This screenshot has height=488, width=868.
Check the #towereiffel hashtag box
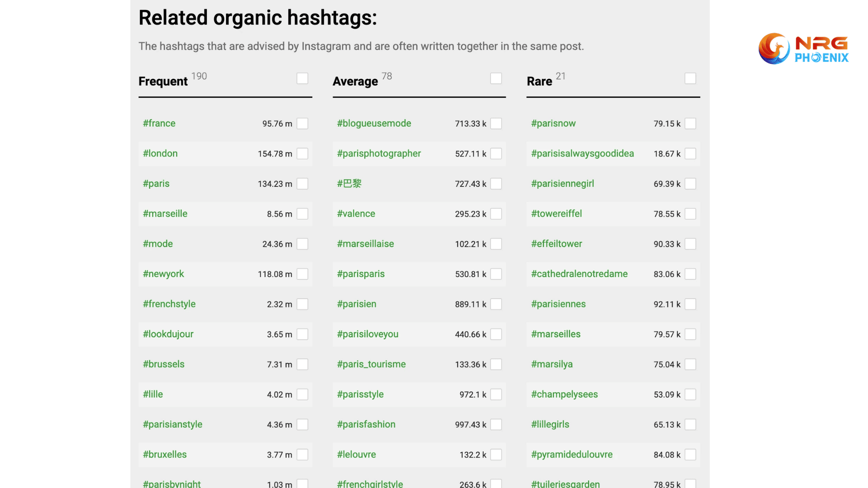(x=690, y=214)
